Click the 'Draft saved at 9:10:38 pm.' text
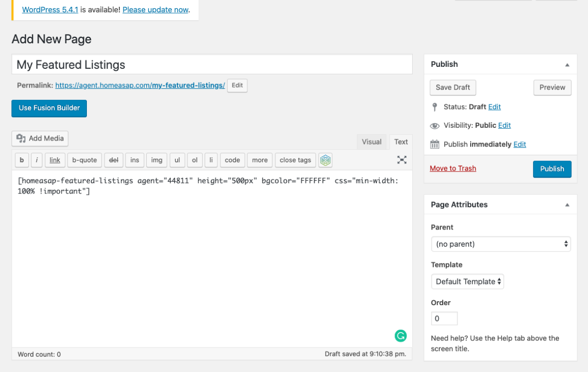This screenshot has width=588, height=372. click(x=365, y=354)
